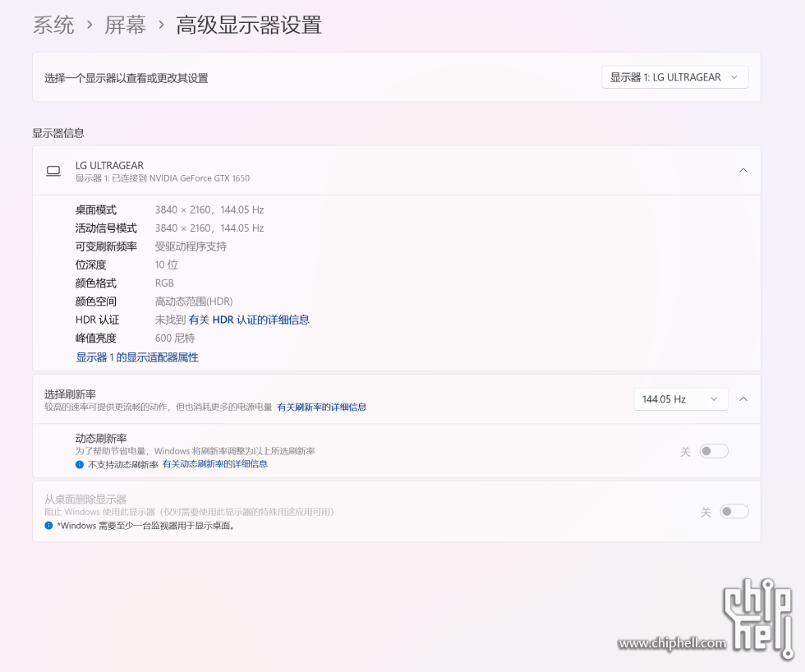Click the 高级显示器设置 breadcrumb title

click(249, 25)
